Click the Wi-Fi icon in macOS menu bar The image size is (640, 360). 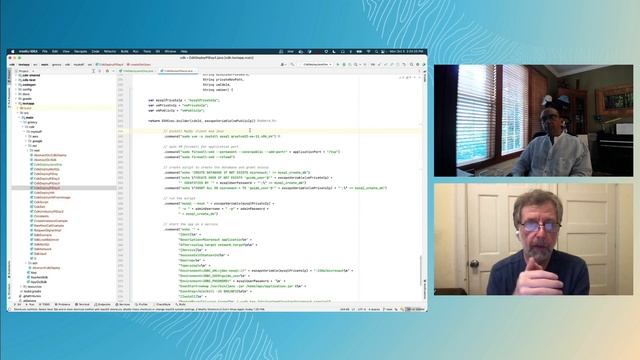(x=368, y=51)
